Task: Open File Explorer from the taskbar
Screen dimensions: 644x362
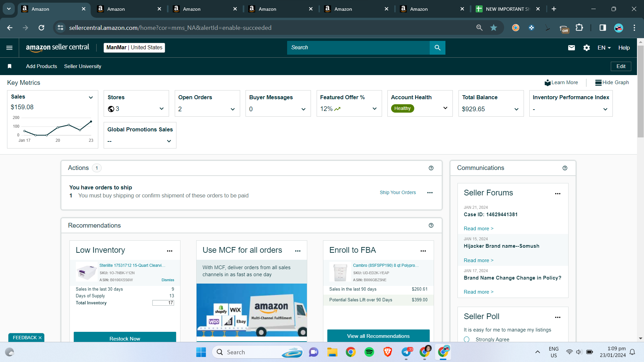Action: (x=332, y=352)
